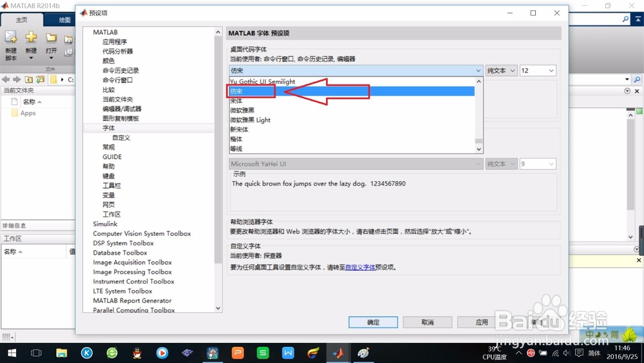The height and width of the screenshot is (363, 644).
Task: Open QQ penguin icon on taskbar
Action: click(137, 353)
